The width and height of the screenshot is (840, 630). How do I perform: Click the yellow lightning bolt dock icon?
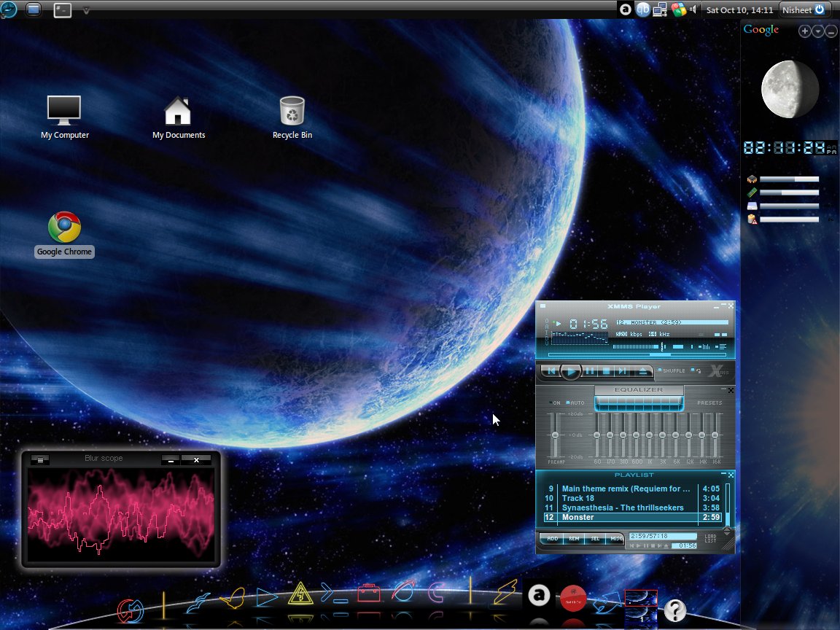pyautogui.click(x=505, y=592)
